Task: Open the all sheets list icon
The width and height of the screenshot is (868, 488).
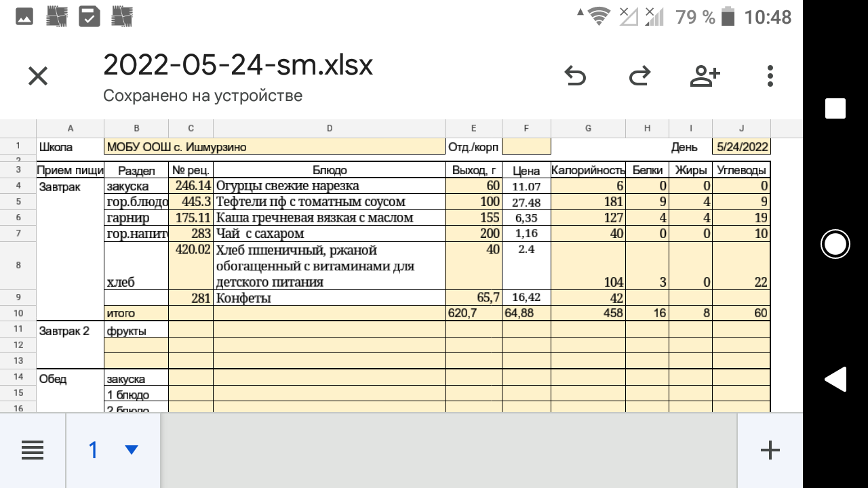Action: [x=33, y=450]
